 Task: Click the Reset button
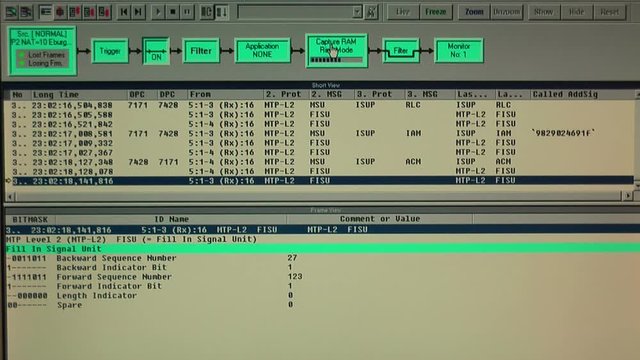[x=609, y=12]
